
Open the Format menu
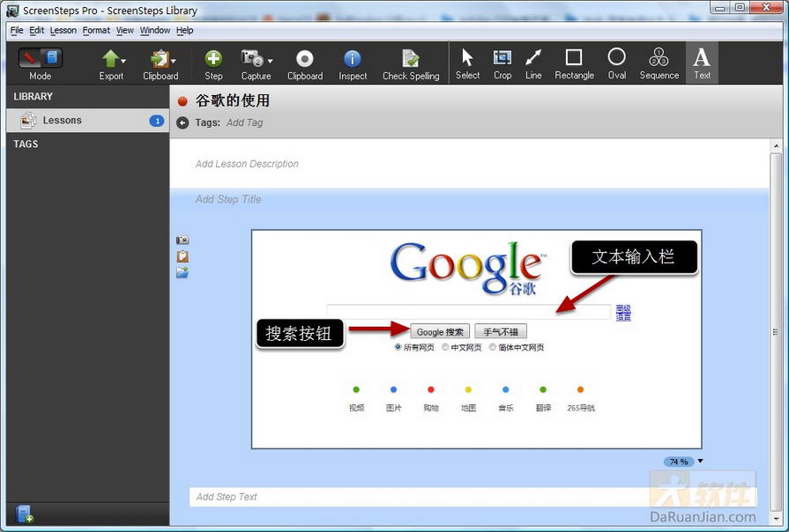(x=96, y=30)
